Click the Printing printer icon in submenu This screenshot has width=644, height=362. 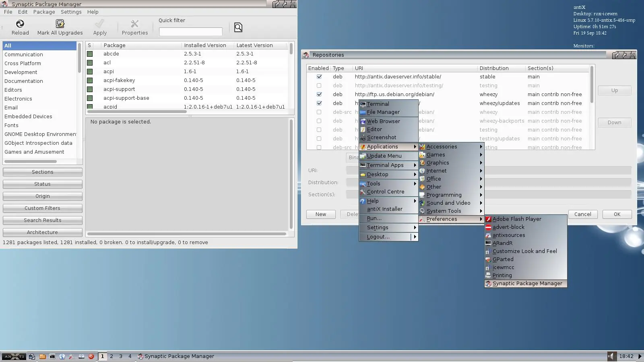pos(488,276)
